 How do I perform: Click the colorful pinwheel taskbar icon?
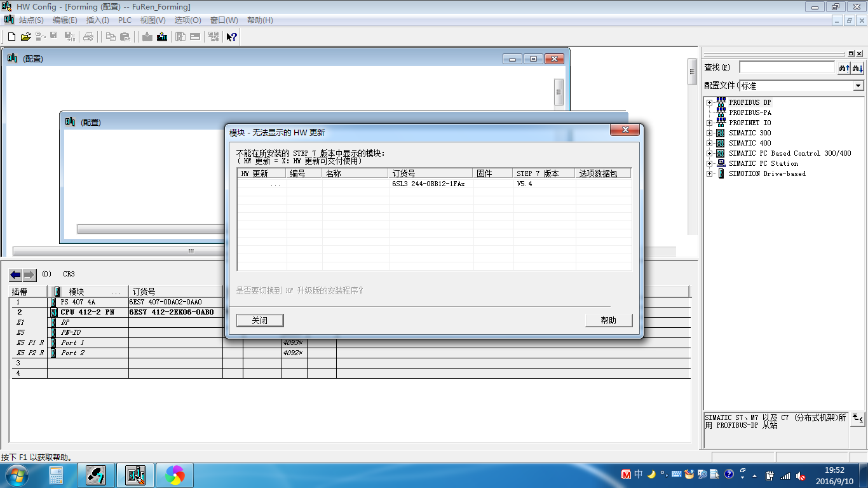point(174,475)
